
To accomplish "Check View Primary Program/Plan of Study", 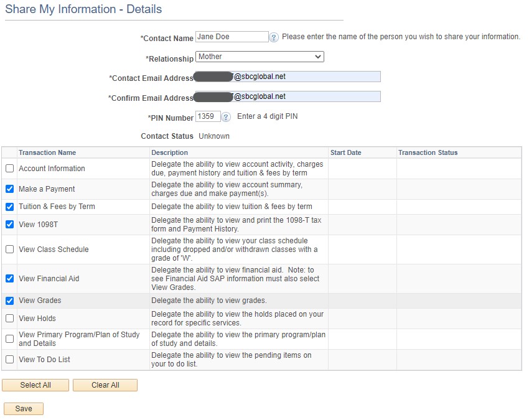I will (9, 339).
